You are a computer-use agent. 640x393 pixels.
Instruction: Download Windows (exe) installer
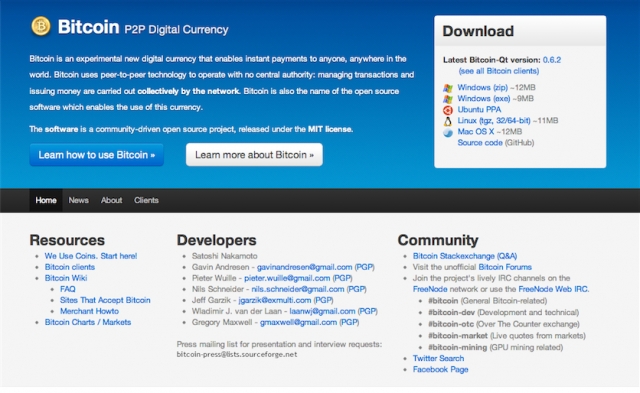point(484,98)
